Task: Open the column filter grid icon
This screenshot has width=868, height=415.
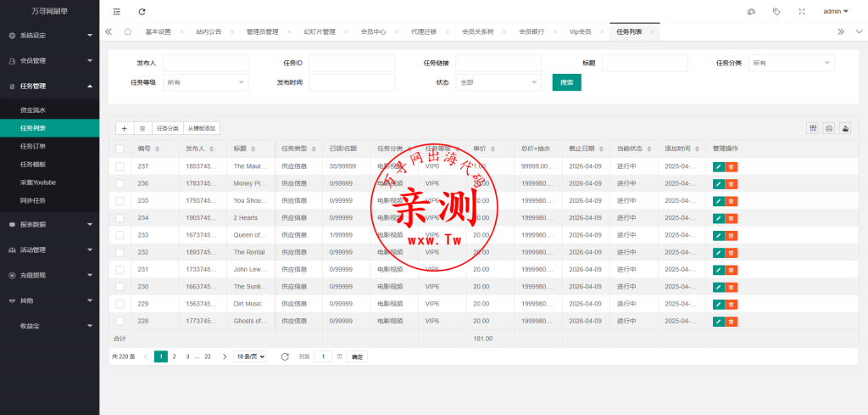Action: click(813, 128)
